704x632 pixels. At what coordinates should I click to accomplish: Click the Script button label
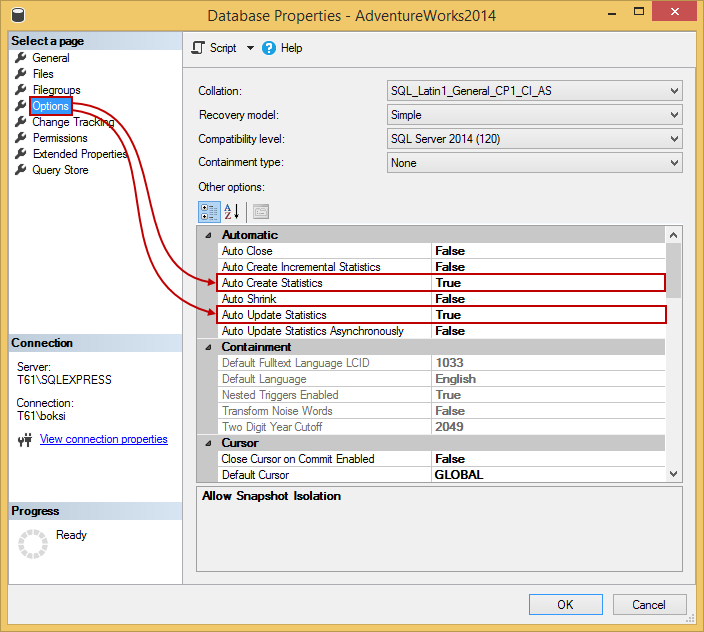223,48
